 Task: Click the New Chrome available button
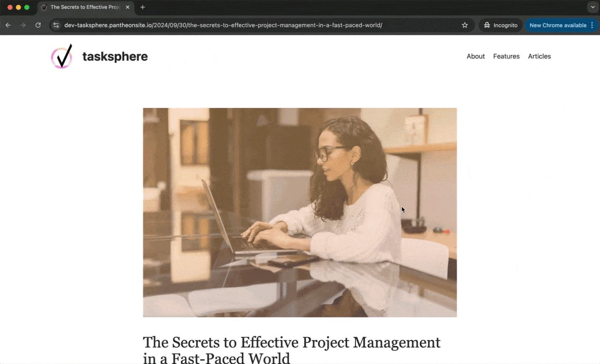coord(558,25)
